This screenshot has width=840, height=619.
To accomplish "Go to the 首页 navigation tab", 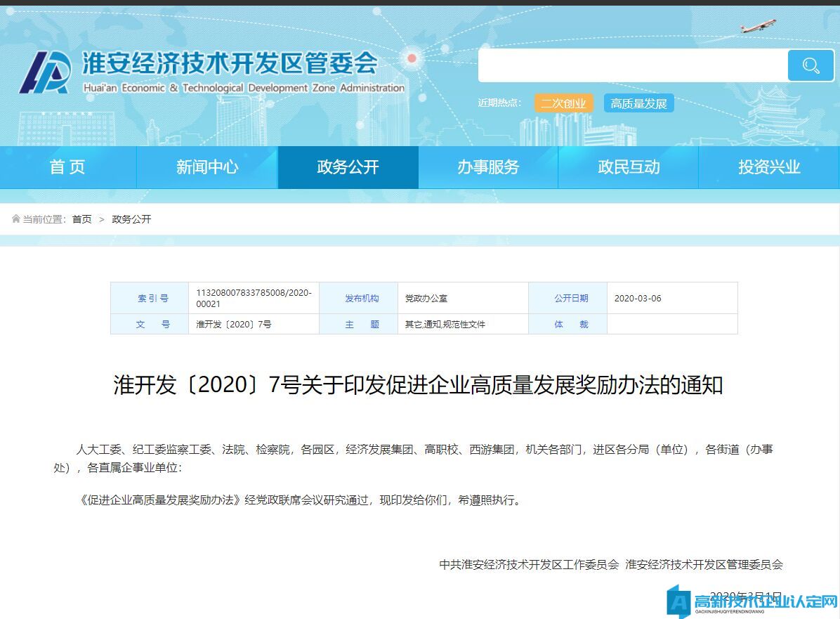I will (67, 167).
